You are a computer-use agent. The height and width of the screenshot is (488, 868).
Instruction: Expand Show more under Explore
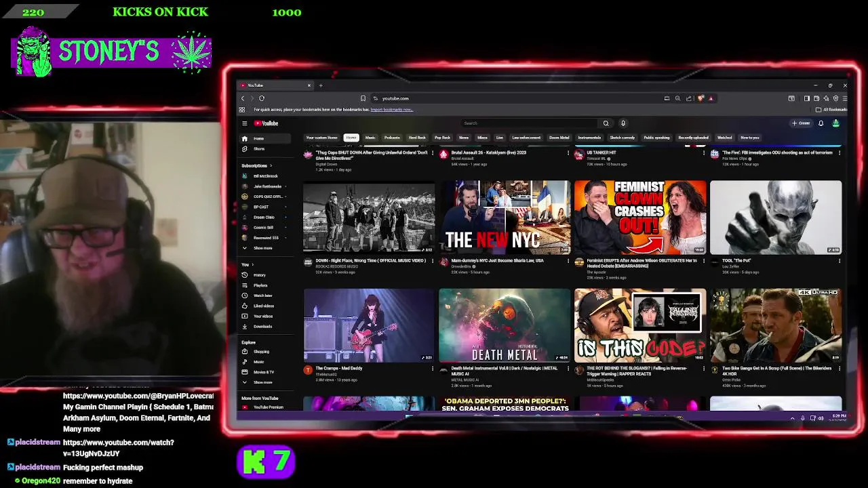click(265, 382)
